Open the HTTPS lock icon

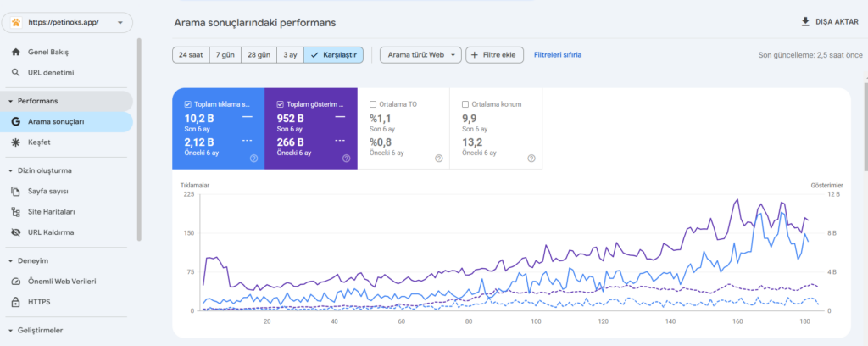tap(16, 302)
